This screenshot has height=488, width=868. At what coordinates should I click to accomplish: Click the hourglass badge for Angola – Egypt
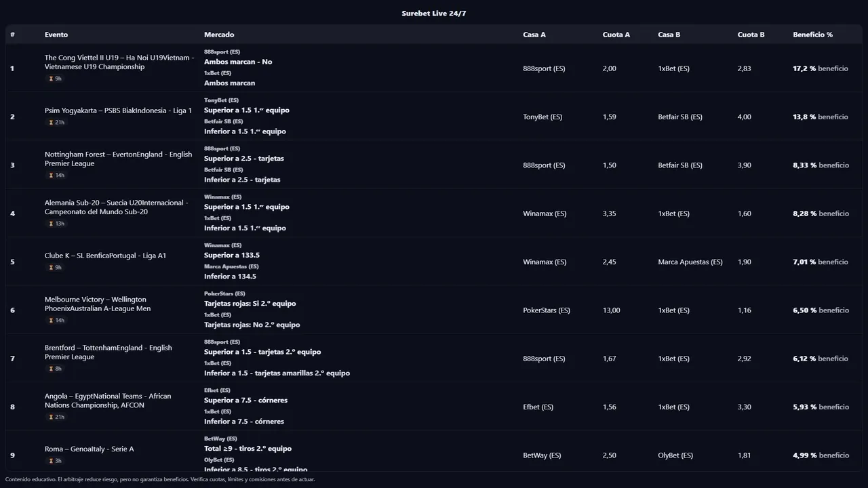click(x=56, y=417)
